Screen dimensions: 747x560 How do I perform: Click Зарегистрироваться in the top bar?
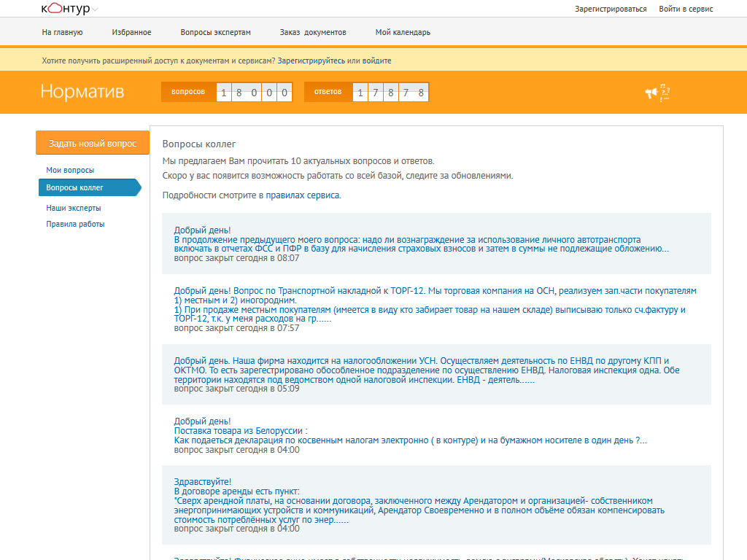click(x=611, y=9)
